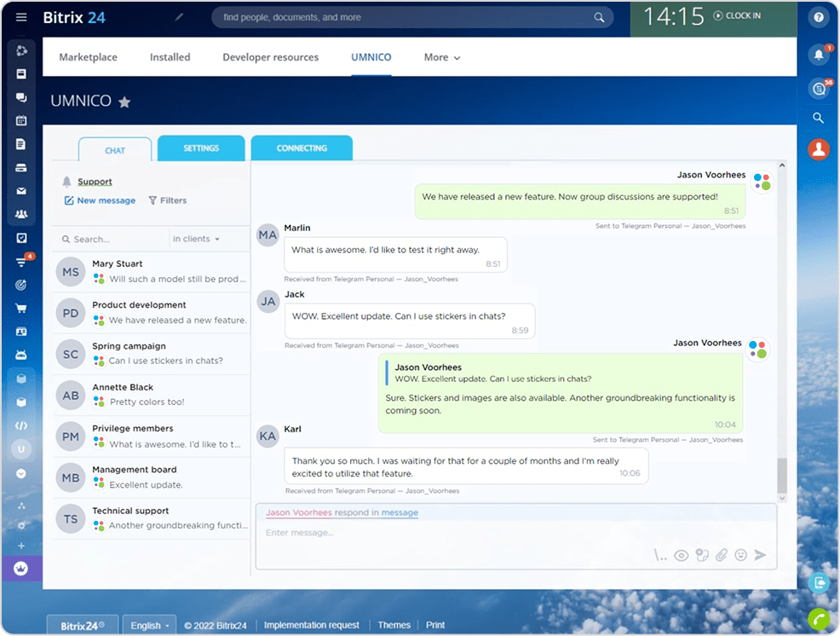Toggle the hidden message eye icon
Screen dimensions: 840x636
click(x=681, y=555)
